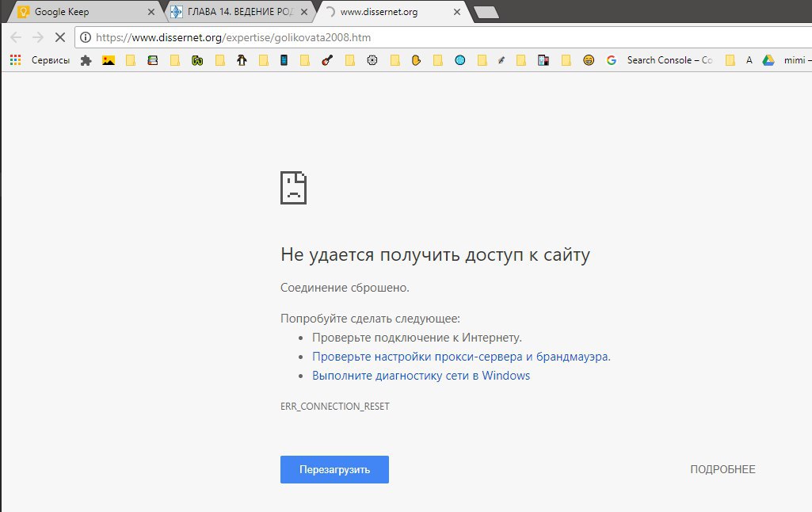
Task: Switch to the ГЛАВА 14 tab
Action: point(230,12)
